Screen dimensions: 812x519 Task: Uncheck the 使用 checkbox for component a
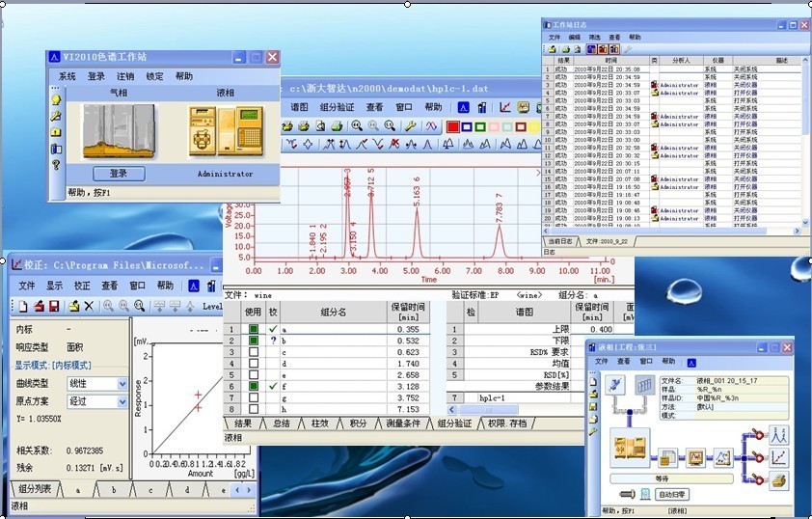[254, 329]
